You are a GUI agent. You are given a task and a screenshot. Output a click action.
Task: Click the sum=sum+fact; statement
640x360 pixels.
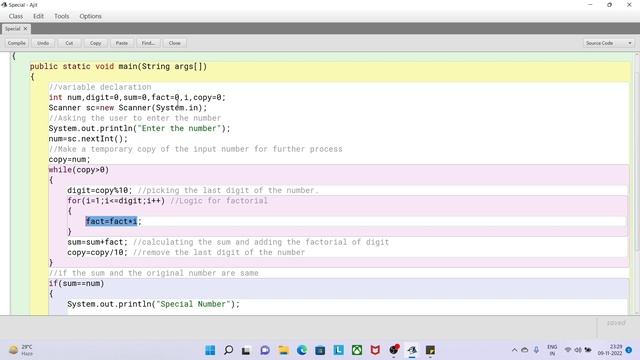point(98,242)
